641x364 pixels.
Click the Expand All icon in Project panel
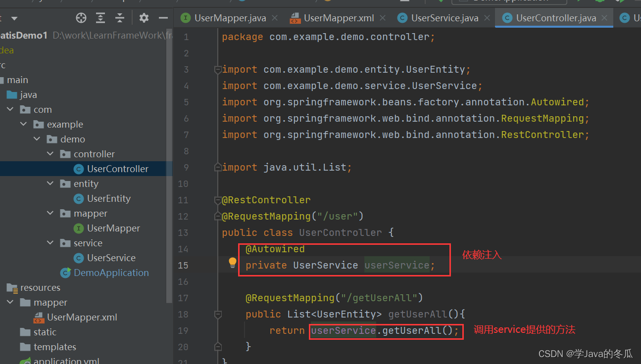click(x=100, y=18)
